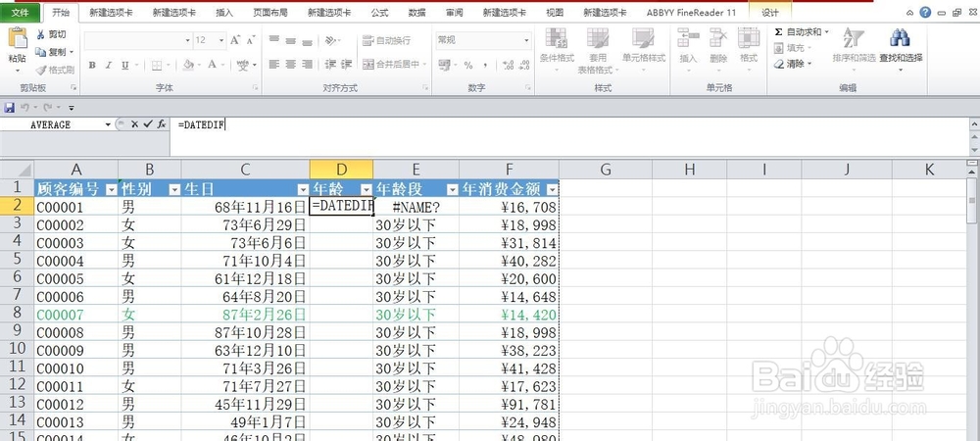
Task: Switch to the Page Layout (页面布局) tab
Action: (270, 13)
